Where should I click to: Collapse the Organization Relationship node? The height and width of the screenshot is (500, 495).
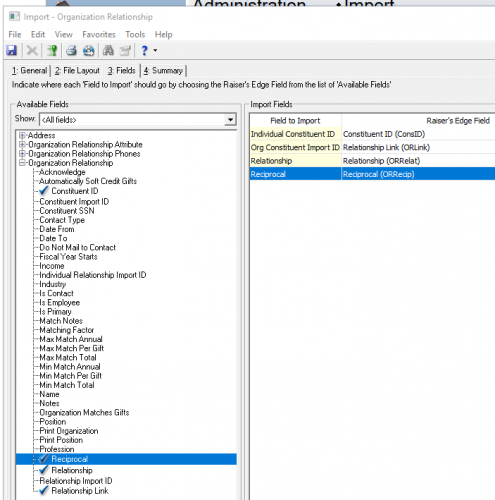click(22, 163)
